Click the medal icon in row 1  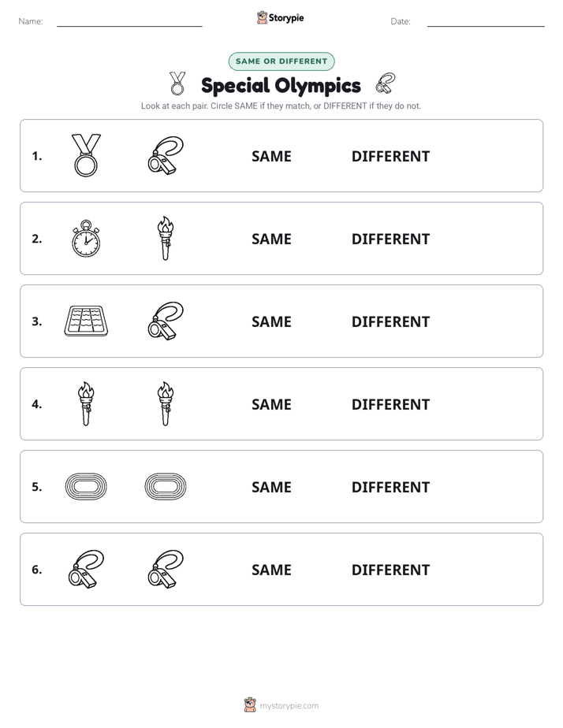click(86, 155)
